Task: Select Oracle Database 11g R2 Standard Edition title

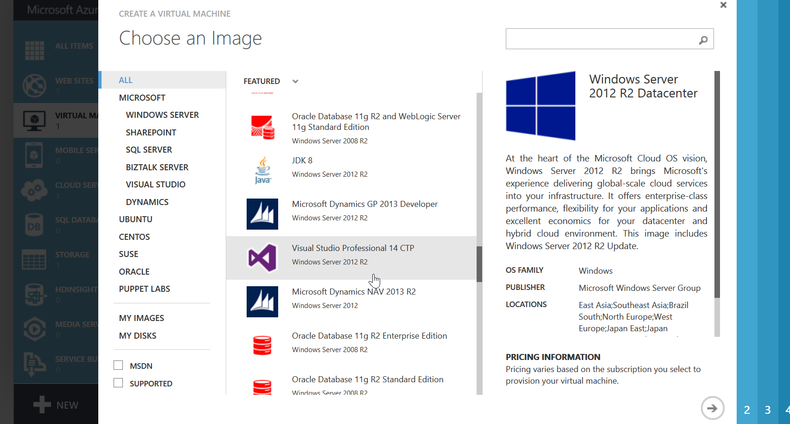Action: click(x=368, y=379)
